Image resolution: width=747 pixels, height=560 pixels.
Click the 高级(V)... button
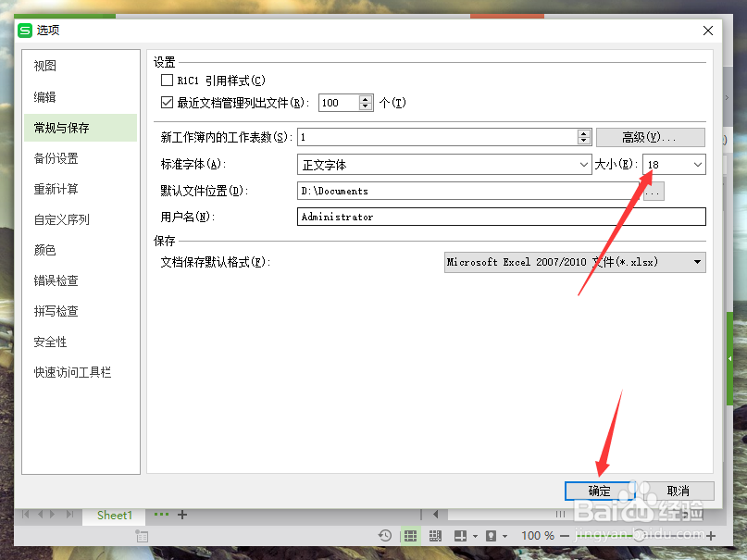tap(651, 137)
